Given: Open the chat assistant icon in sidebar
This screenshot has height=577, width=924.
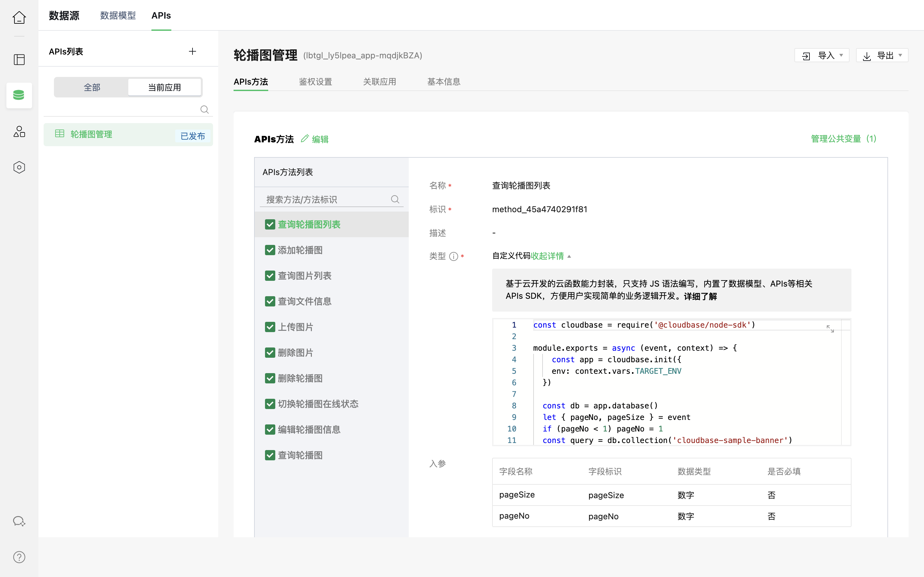Looking at the screenshot, I should pyautogui.click(x=19, y=521).
